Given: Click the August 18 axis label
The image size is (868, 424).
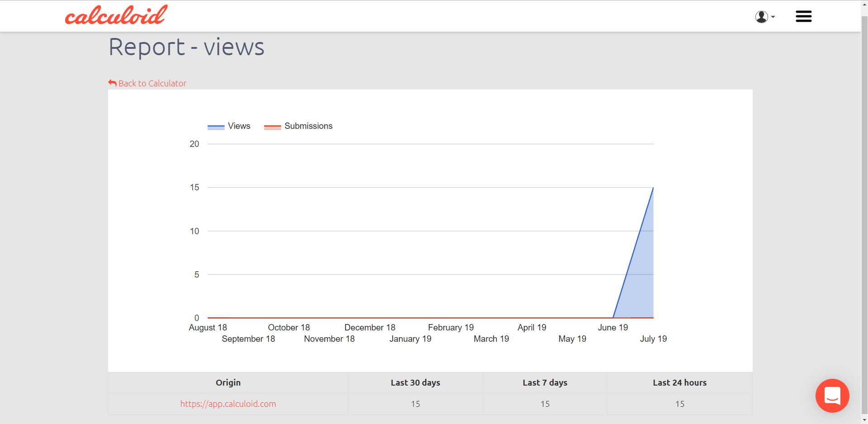Looking at the screenshot, I should [208, 327].
